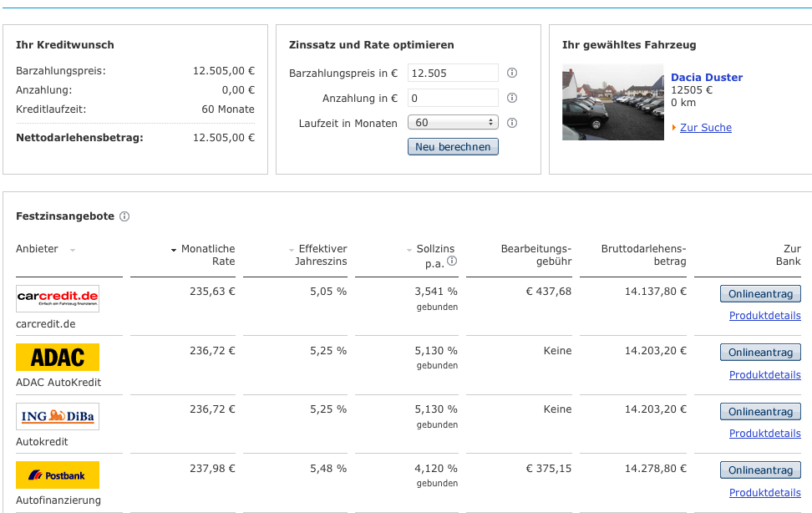
Task: Click info icon in Sollzins p.a. header
Action: pos(452,262)
